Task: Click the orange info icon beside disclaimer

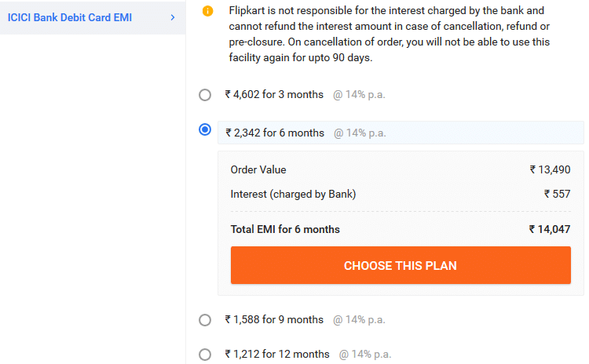Action: (207, 11)
